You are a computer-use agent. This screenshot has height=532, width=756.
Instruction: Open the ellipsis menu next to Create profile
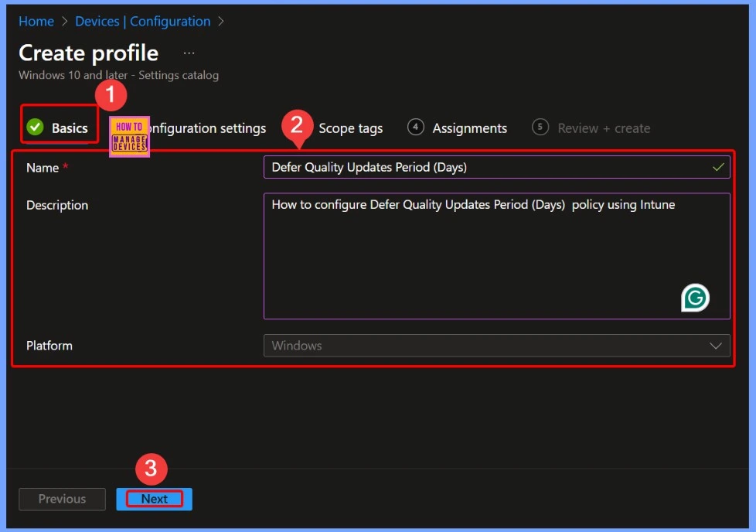click(189, 53)
